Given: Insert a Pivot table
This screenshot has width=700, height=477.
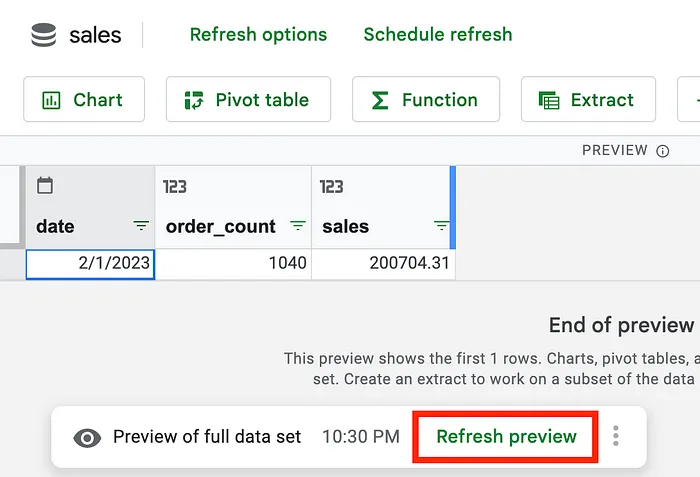Looking at the screenshot, I should coord(248,99).
